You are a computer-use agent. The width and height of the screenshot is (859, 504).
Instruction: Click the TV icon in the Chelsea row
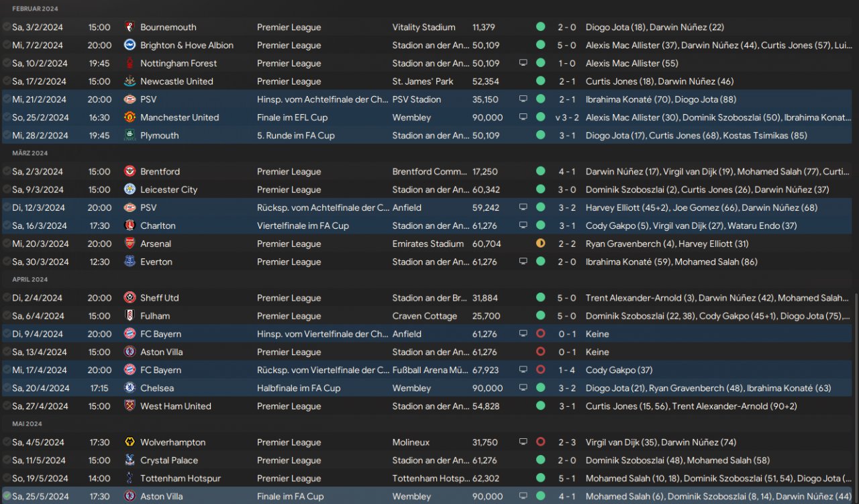(523, 389)
